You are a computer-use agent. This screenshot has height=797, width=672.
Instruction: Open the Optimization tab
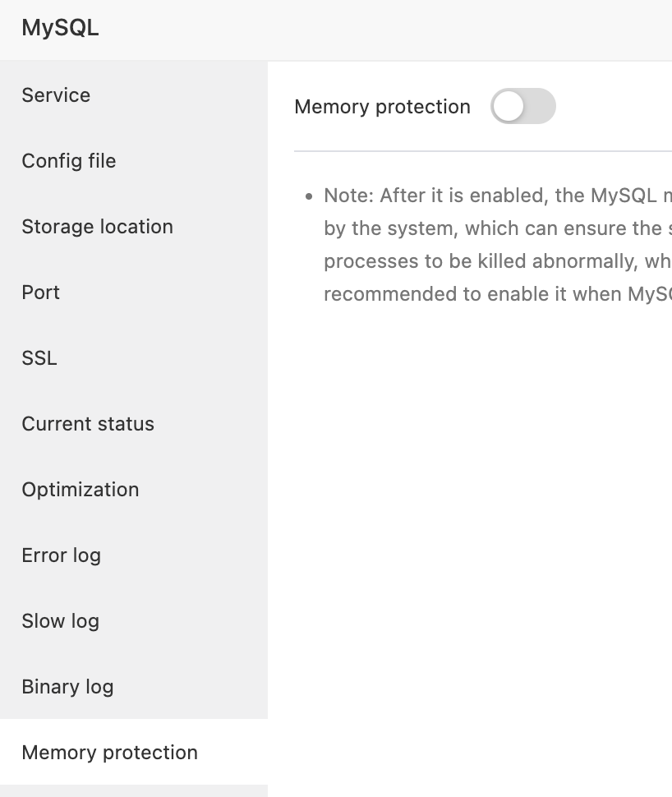point(81,490)
